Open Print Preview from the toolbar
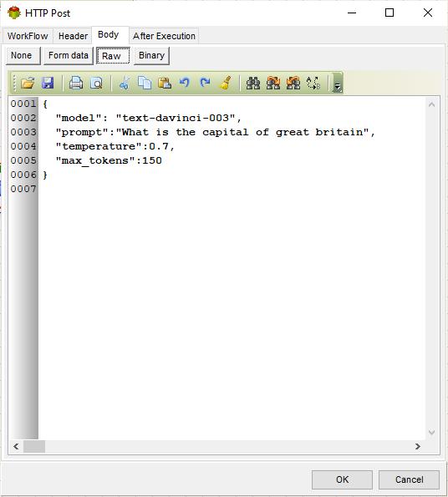 pos(96,83)
